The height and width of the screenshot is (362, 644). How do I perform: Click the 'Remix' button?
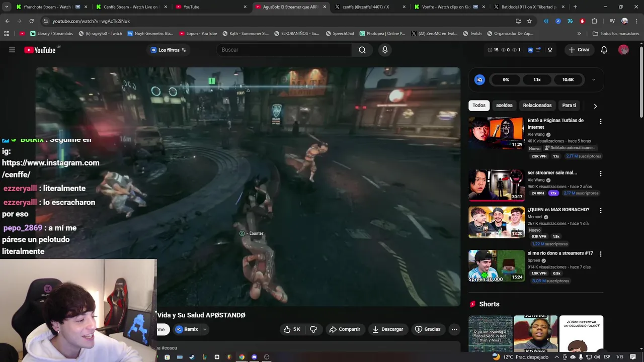(x=187, y=329)
